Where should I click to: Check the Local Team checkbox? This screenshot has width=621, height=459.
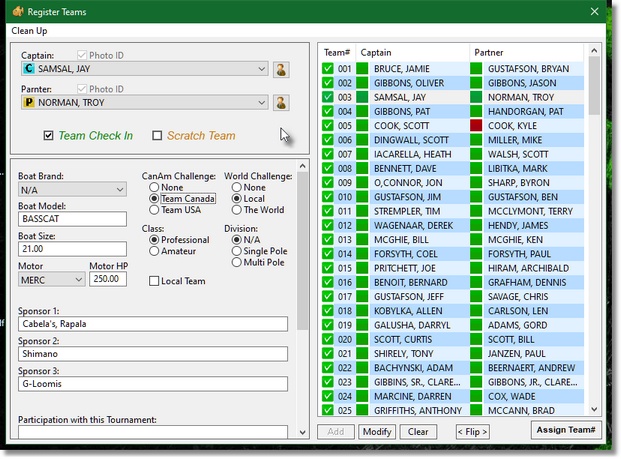coord(154,282)
